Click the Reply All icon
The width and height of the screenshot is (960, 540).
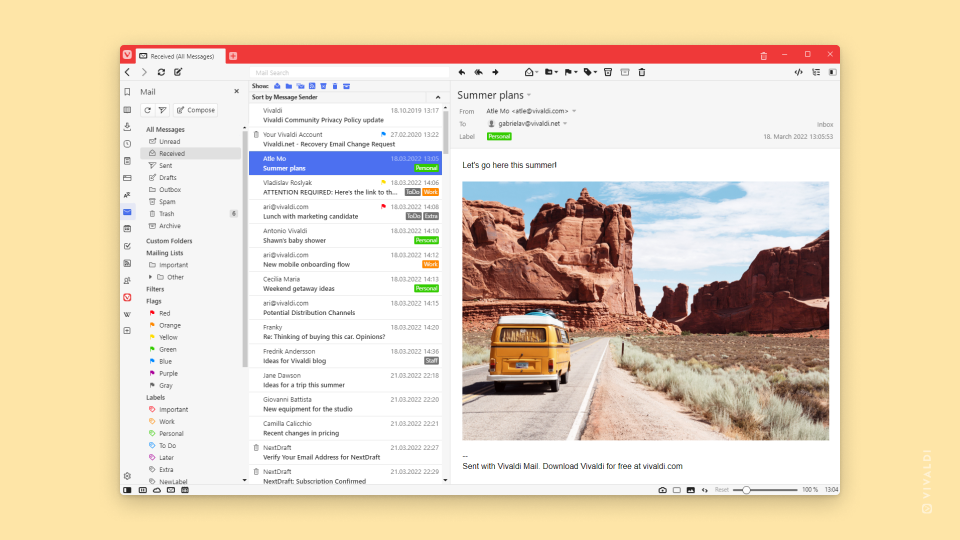478,72
